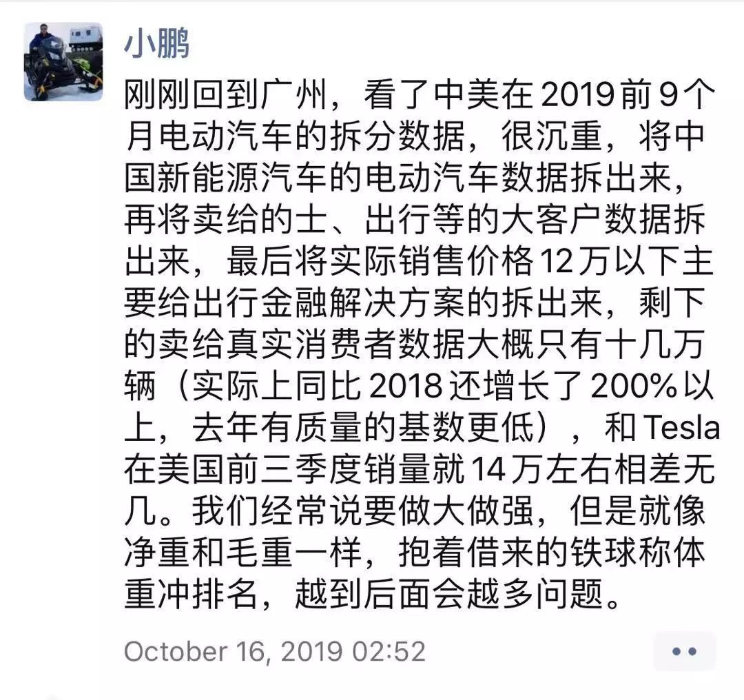This screenshot has height=700, width=744.
Task: Click the word 广州 in the first line
Action: 295,95
